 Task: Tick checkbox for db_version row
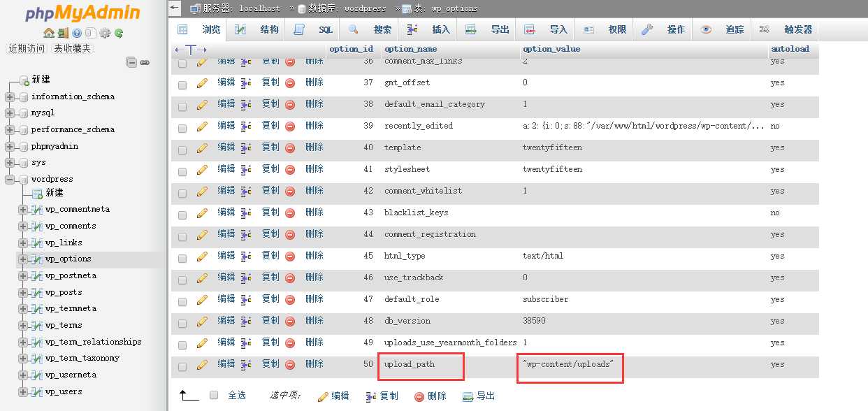tap(182, 322)
